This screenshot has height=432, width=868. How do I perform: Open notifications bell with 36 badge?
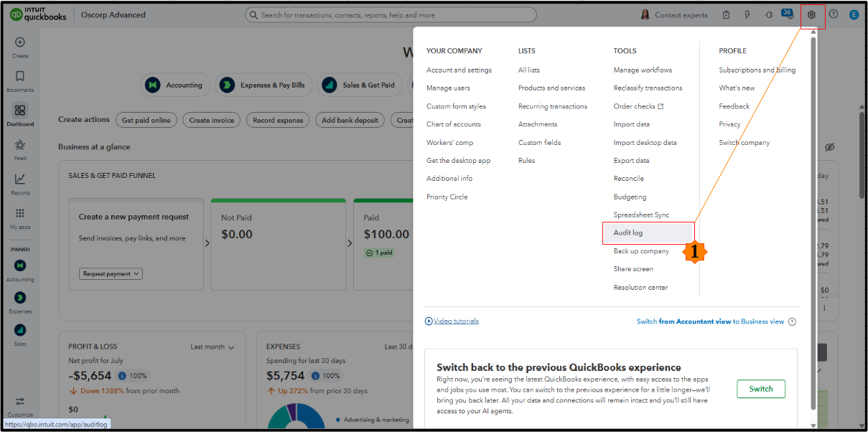tap(788, 14)
